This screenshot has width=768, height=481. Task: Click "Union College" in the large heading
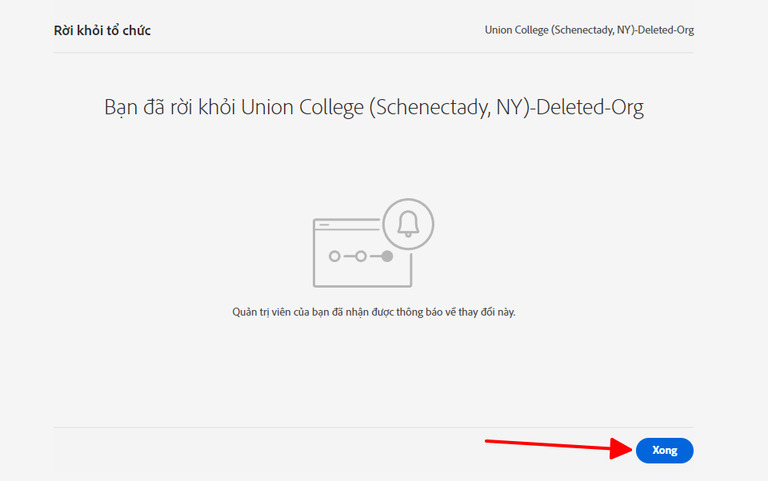[x=302, y=107]
